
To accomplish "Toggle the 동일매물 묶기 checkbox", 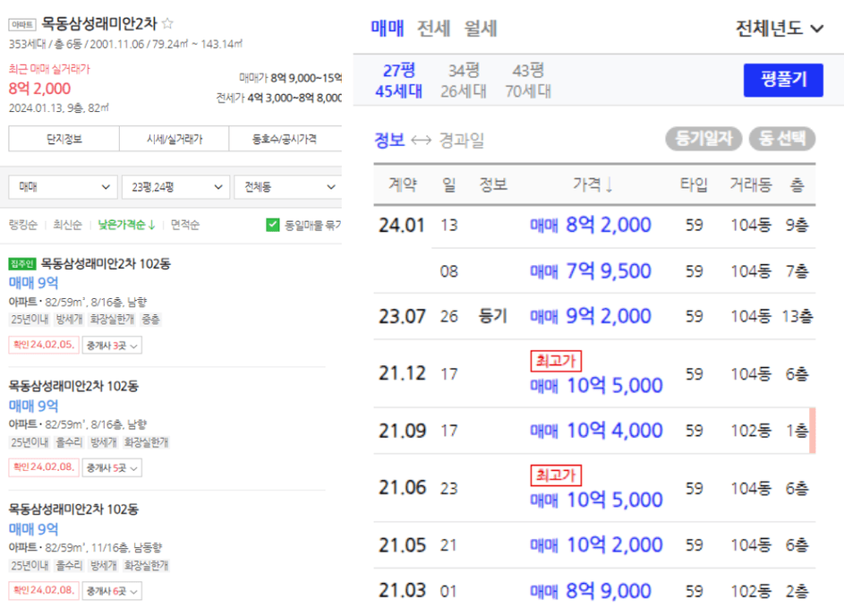I will pos(273,225).
